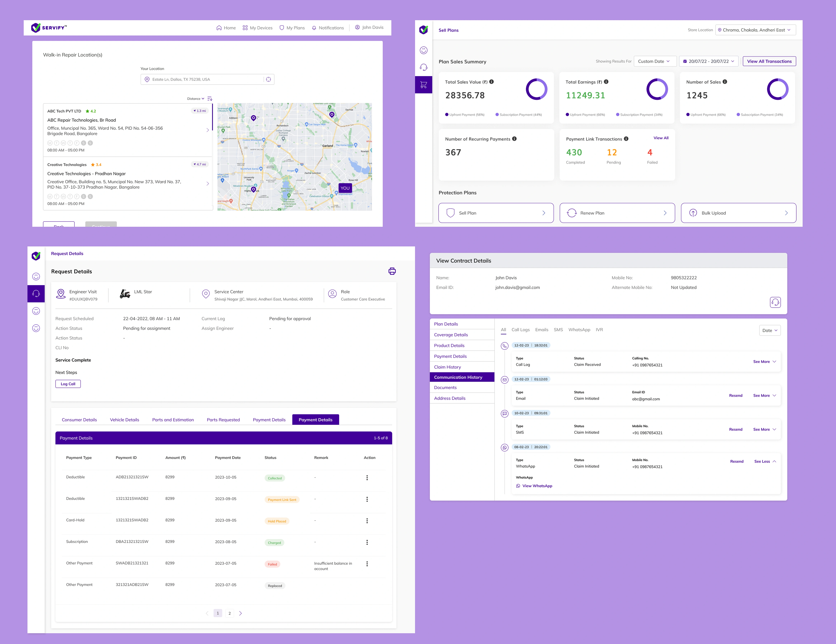Click the headset support icon in View Contract Details
Screen dimensions: 836x644
775,302
